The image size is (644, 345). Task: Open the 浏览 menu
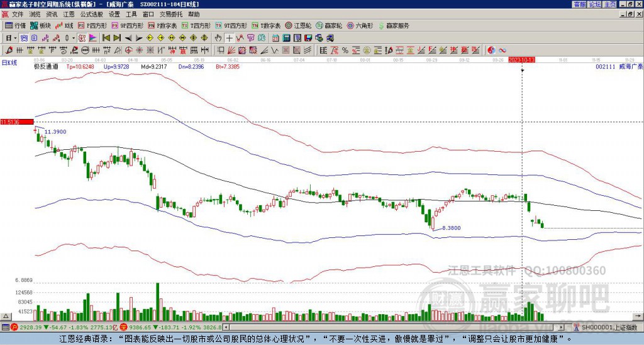tap(35, 14)
